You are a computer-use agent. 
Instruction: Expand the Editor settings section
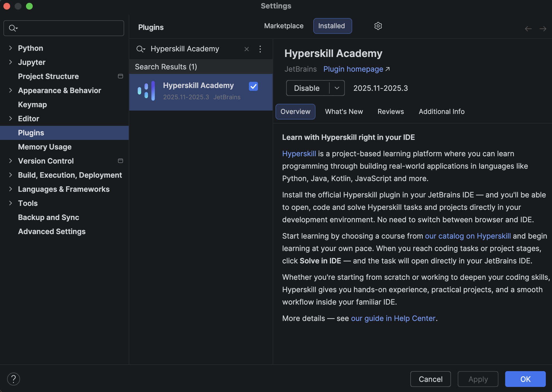[x=10, y=118]
